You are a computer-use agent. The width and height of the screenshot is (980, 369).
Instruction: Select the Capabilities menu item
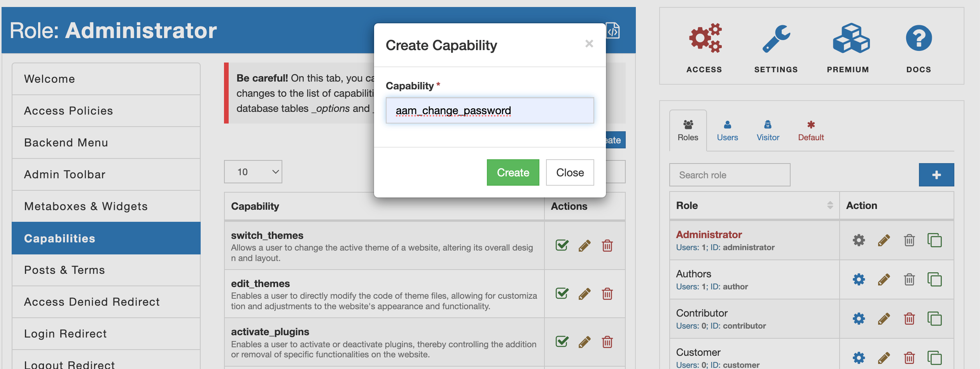[106, 238]
